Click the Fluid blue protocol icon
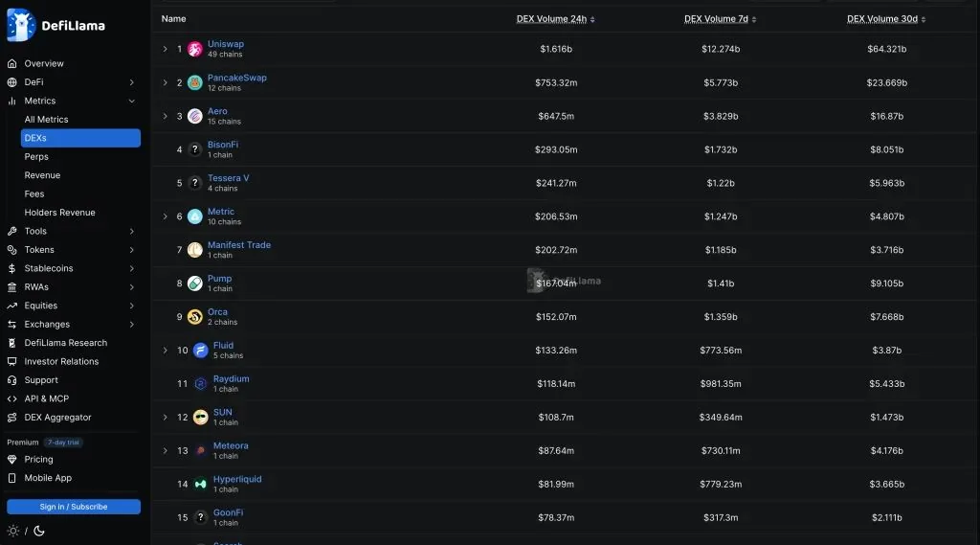 (201, 351)
